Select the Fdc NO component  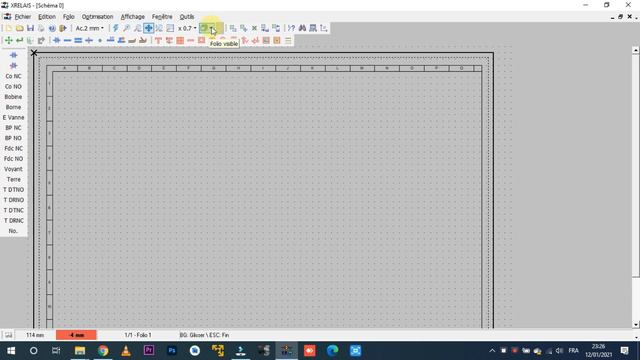(13, 159)
